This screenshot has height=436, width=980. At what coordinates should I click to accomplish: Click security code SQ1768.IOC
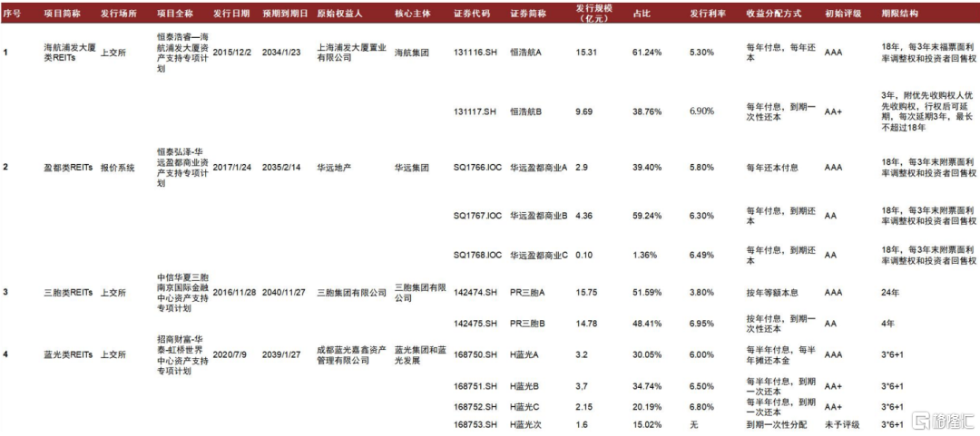pyautogui.click(x=478, y=255)
